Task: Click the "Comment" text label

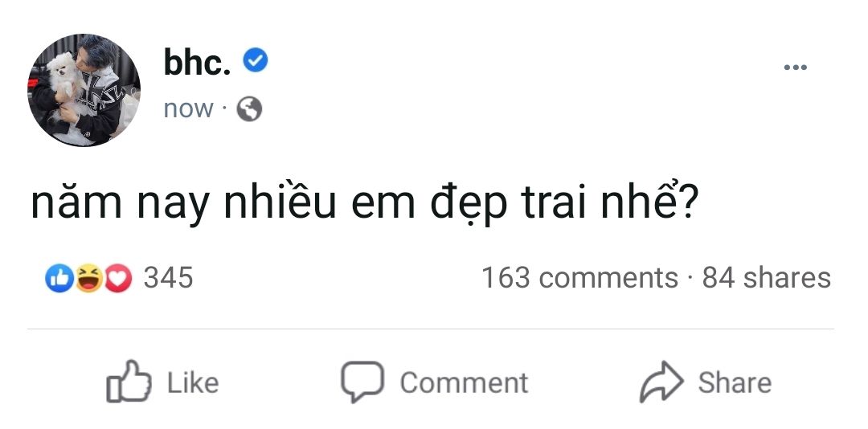Action: [x=464, y=382]
